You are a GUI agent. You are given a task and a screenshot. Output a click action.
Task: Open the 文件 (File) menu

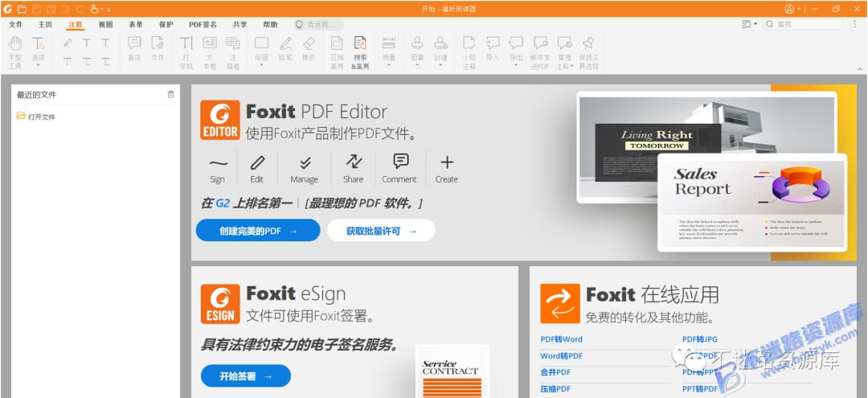coord(15,24)
